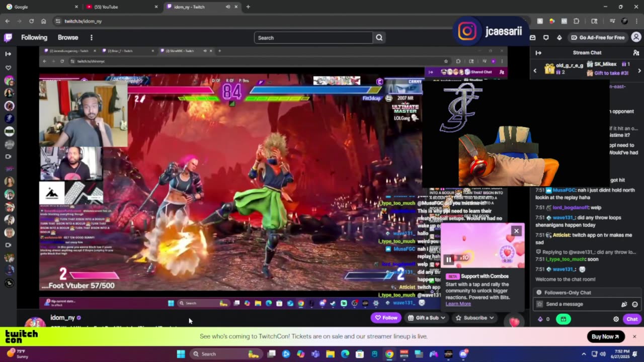644x362 pixels.
Task: Follow the idom_ny channel
Action: click(x=386, y=318)
